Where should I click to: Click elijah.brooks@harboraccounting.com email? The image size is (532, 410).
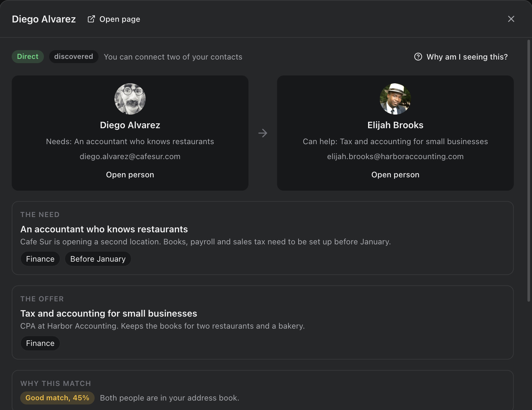tap(395, 157)
